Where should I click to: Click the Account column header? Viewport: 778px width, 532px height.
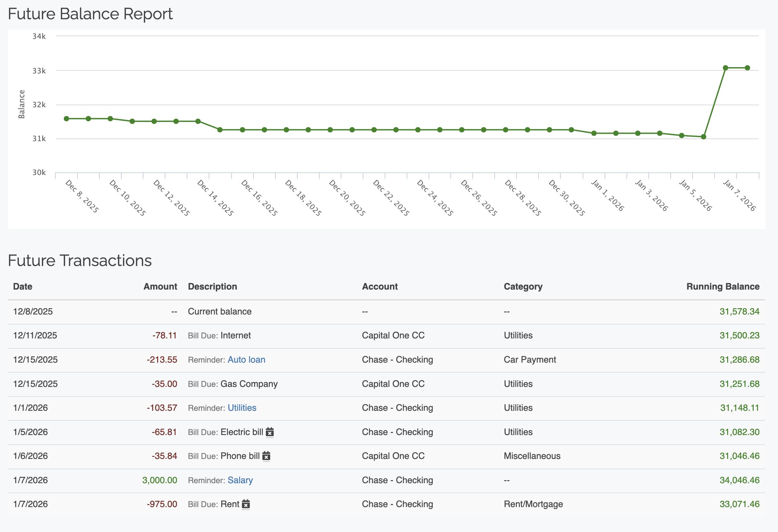point(380,287)
